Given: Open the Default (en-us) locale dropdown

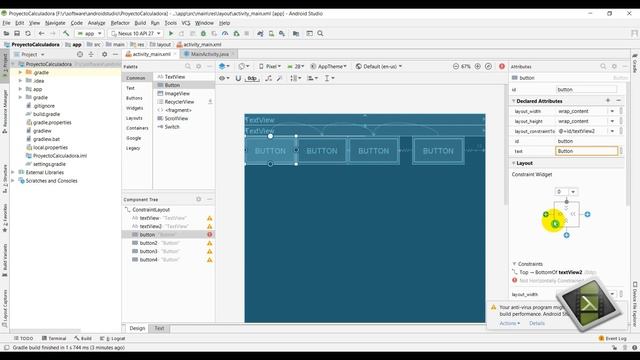Looking at the screenshot, I should (x=379, y=66).
